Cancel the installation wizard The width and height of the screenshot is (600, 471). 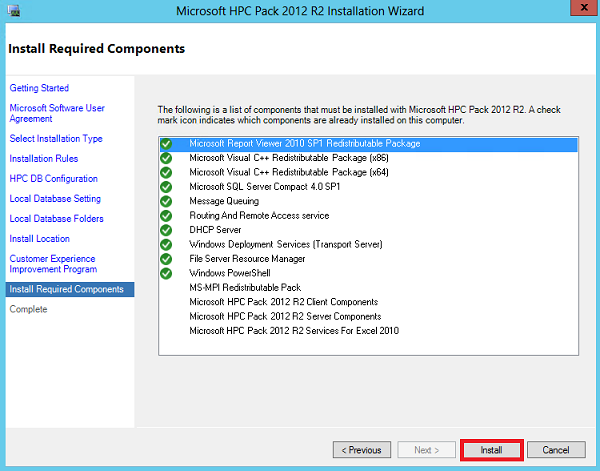(556, 450)
